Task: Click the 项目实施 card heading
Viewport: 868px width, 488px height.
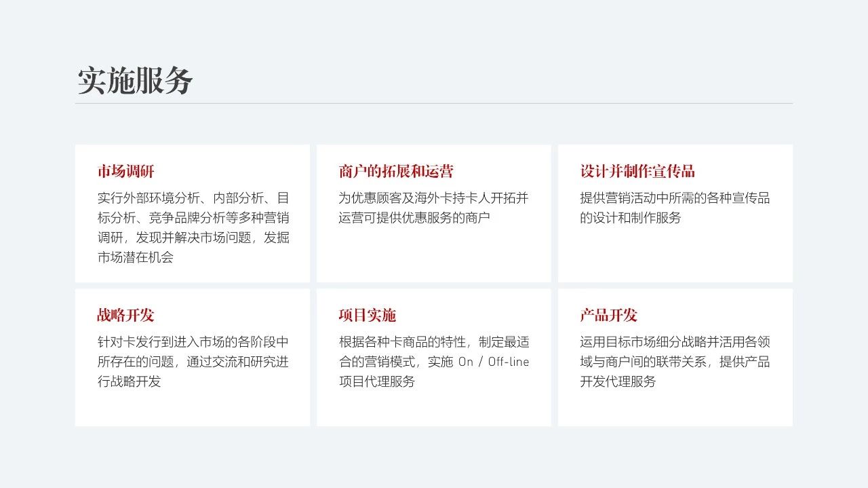Action: pyautogui.click(x=367, y=315)
